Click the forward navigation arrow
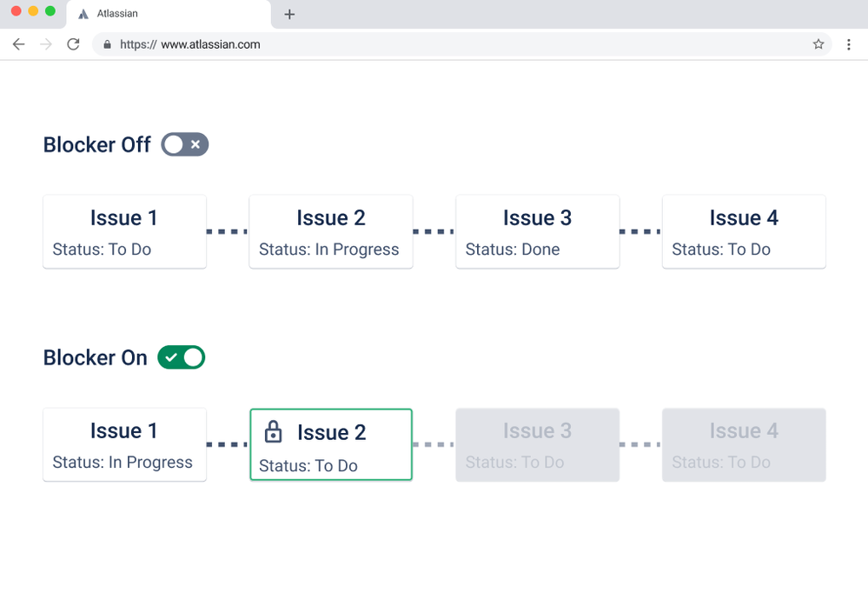This screenshot has width=868, height=600. click(x=45, y=43)
